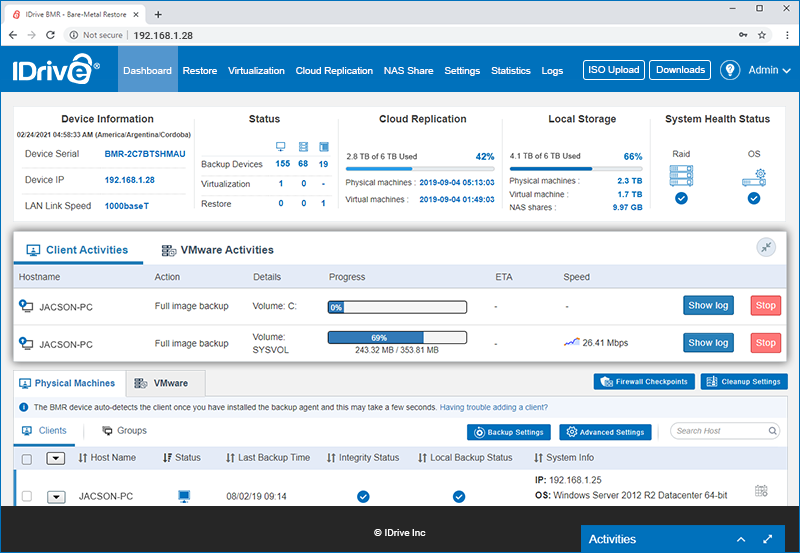Click JACSON-PC integrity status checkmark
The height and width of the screenshot is (553, 800).
(363, 496)
